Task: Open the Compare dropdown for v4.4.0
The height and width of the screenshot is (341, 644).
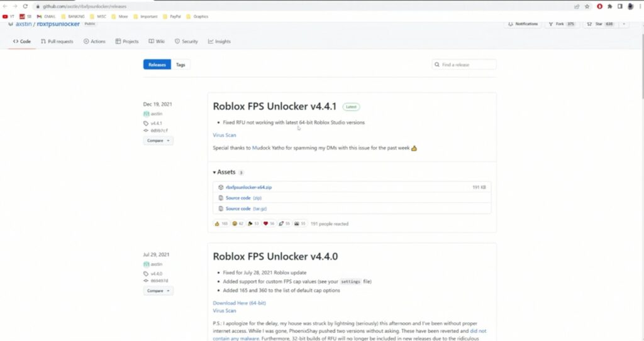Action: coord(158,291)
